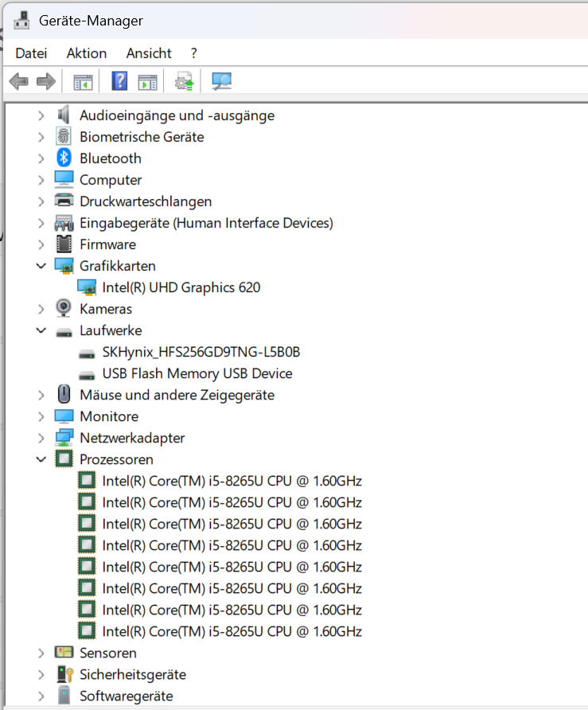Click the Forward arrow toolbar icon
Image resolution: width=588 pixels, height=710 pixels.
click(x=45, y=81)
